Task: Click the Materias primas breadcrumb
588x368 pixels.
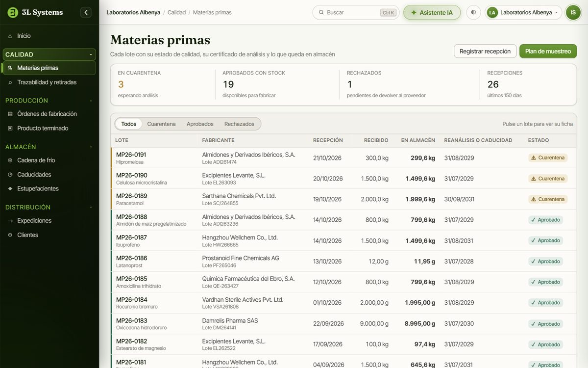Action: click(212, 12)
